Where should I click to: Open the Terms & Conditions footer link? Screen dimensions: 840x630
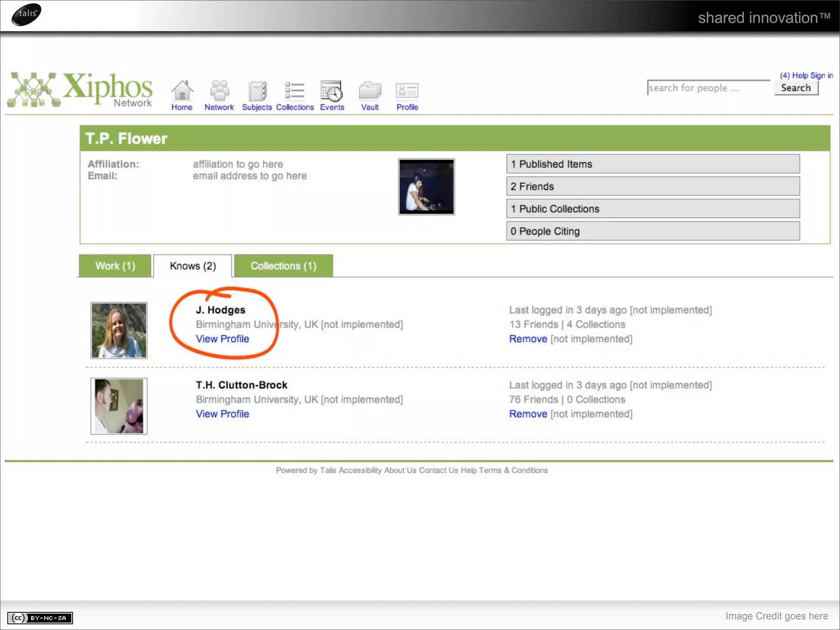[513, 470]
